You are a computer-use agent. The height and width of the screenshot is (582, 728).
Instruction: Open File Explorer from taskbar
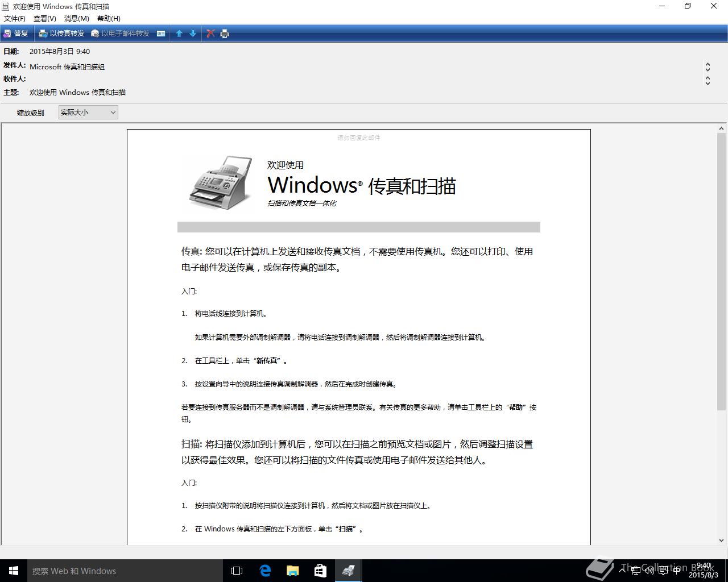click(292, 571)
